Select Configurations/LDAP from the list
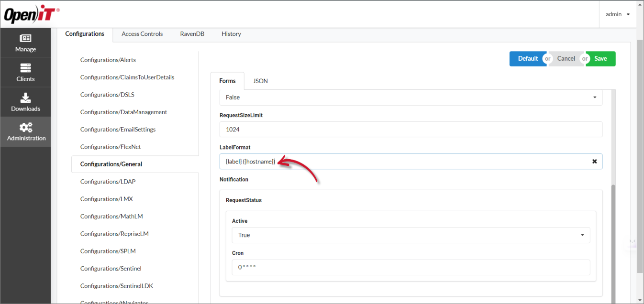 (108, 181)
